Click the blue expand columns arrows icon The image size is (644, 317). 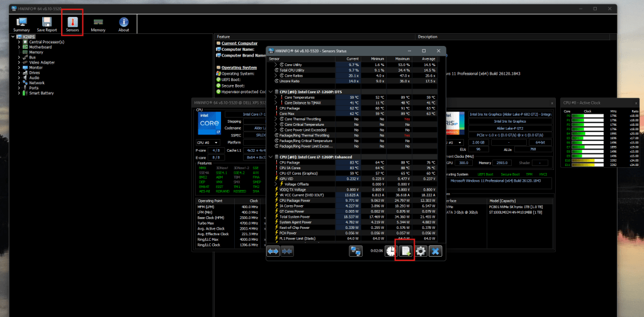tap(273, 250)
